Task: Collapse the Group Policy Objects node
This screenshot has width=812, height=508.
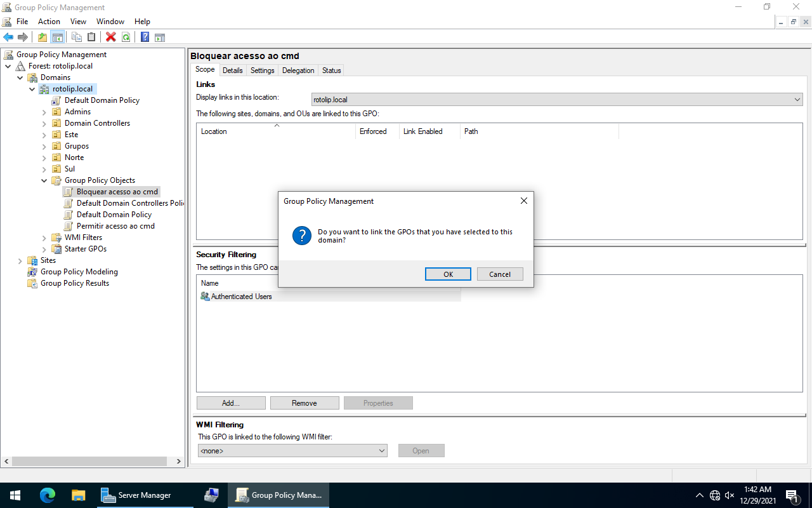Action: pos(44,180)
